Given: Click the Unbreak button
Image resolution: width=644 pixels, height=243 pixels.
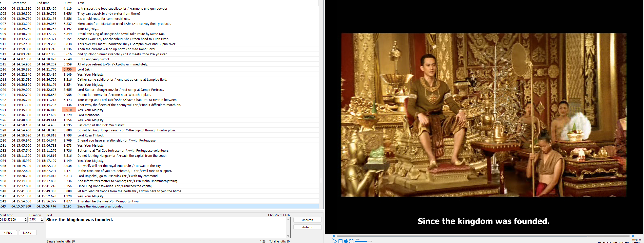Looking at the screenshot, I should [307, 220].
